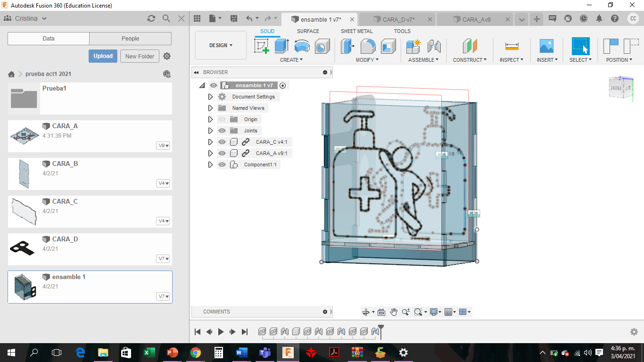Image resolution: width=644 pixels, height=362 pixels.
Task: Switch to the SURFACE tab
Action: click(x=308, y=31)
